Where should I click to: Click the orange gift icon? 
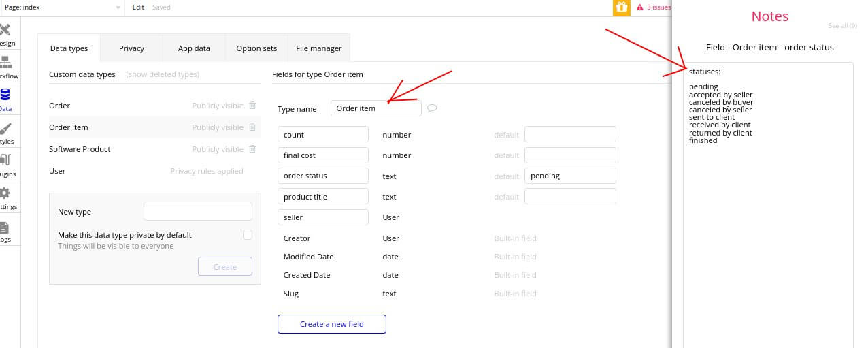click(x=621, y=7)
